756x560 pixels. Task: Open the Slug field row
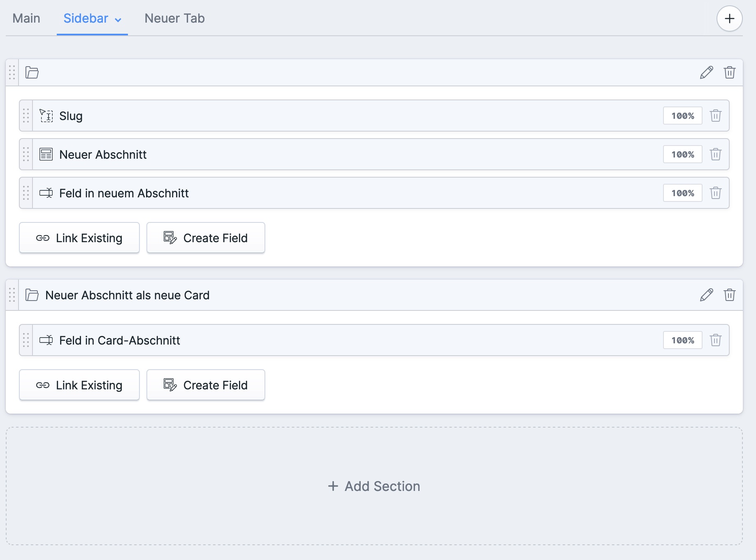(x=374, y=116)
